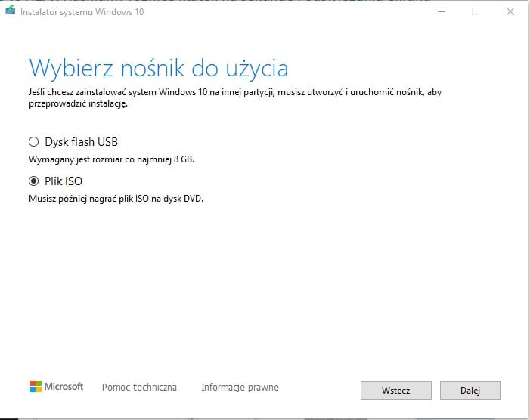
Task: Click the grayed-out maximize button
Action: coord(476,11)
